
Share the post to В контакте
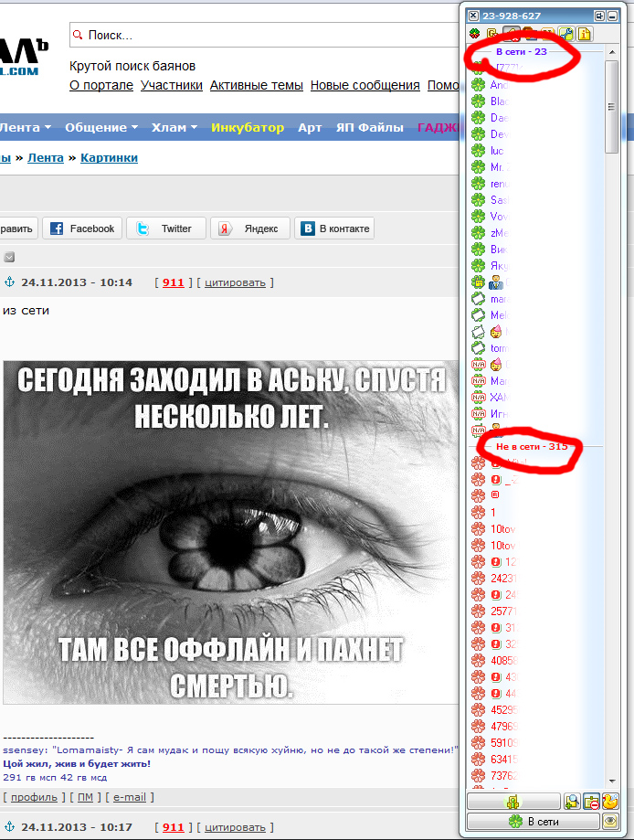coord(334,229)
